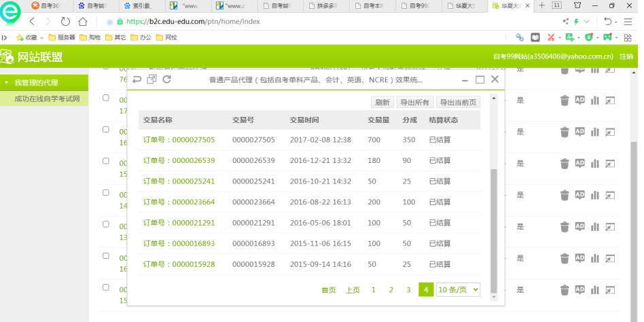This screenshot has height=322, width=644.
Task: Click the 导出当前页 button
Action: [458, 103]
